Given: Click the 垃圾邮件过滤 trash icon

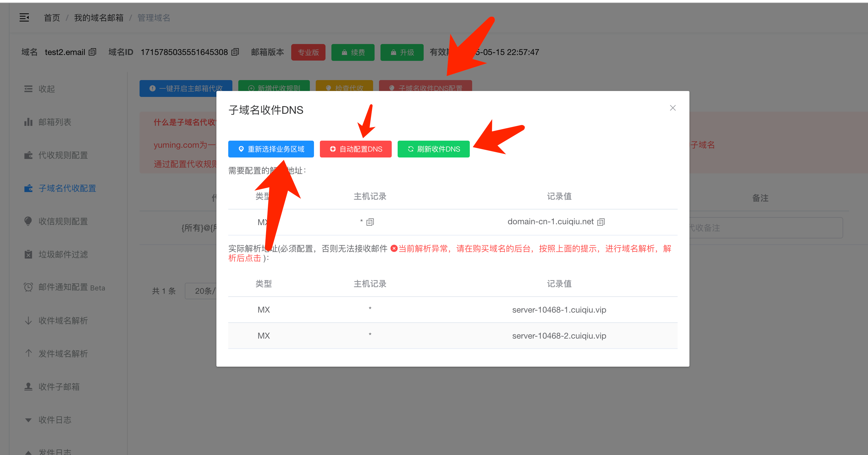Looking at the screenshot, I should (28, 254).
